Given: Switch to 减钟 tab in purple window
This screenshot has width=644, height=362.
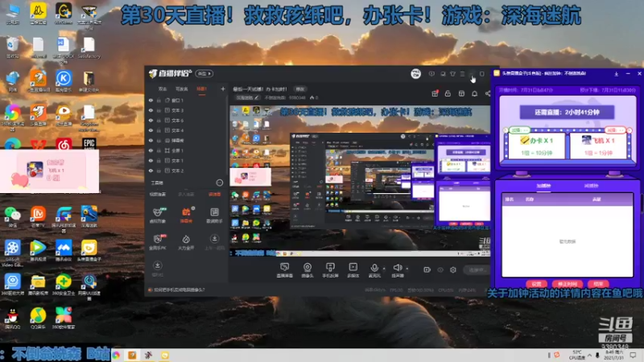Looking at the screenshot, I should [x=591, y=186].
